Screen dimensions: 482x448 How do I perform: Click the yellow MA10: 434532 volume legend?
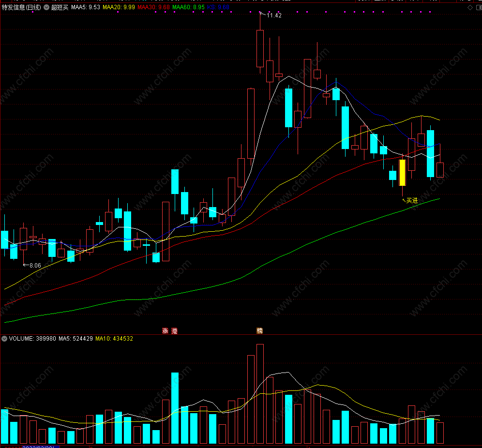(x=114, y=339)
